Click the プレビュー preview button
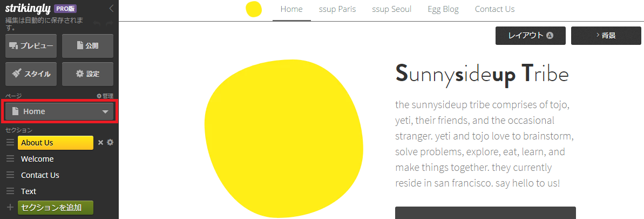 [31, 46]
